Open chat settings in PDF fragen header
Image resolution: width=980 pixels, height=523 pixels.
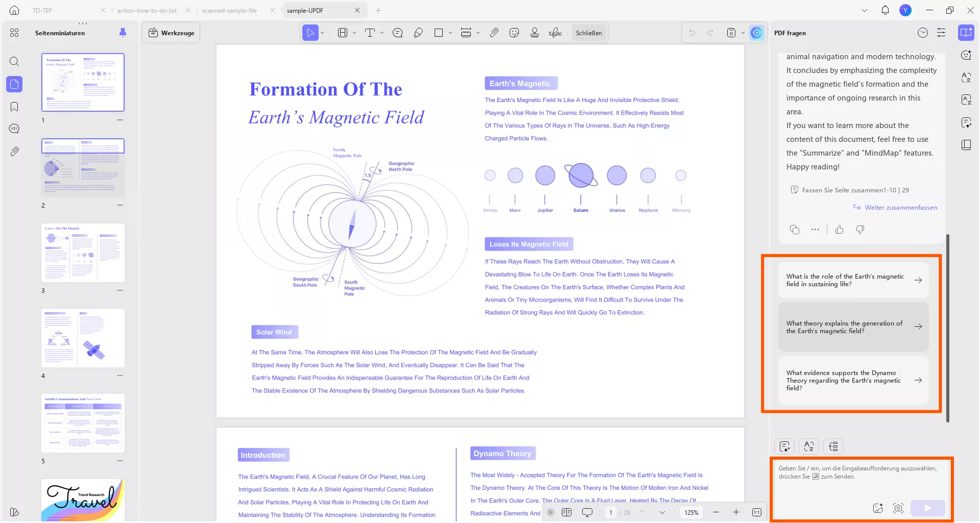coord(941,33)
